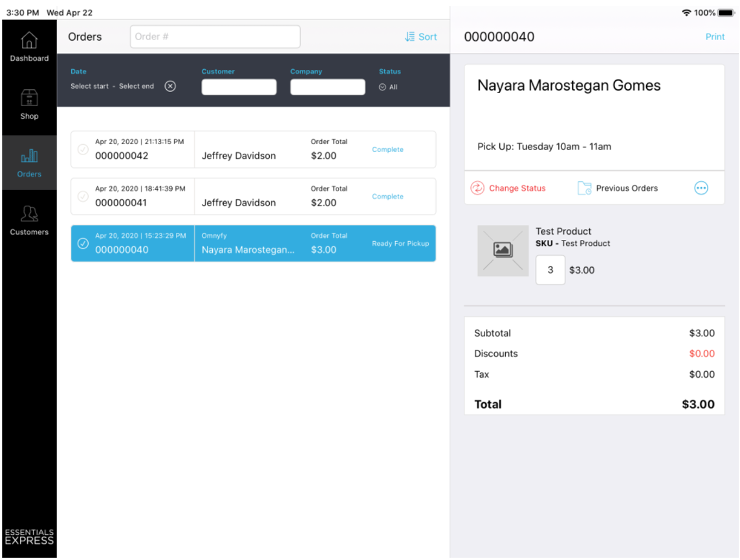Check the Wi-Fi status icon
The image size is (740, 560).
click(x=687, y=13)
